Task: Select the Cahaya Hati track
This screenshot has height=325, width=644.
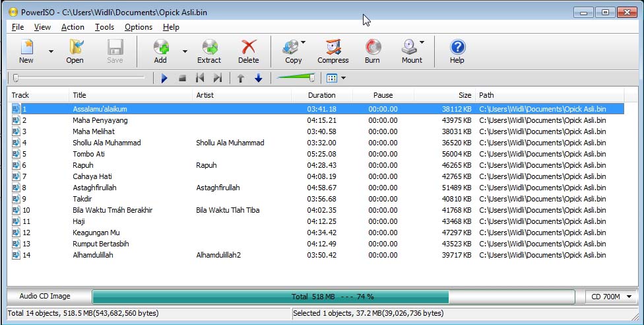Action: [x=92, y=176]
